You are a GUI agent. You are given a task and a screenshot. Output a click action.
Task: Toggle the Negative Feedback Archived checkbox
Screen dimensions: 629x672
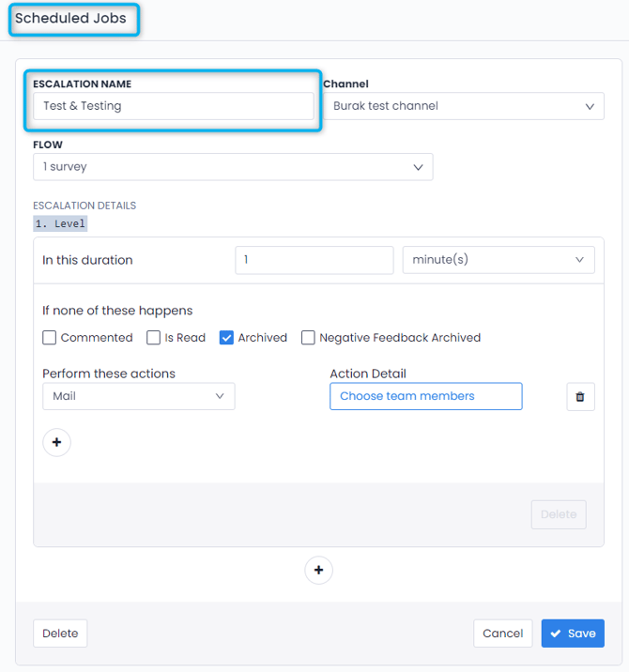coord(308,338)
